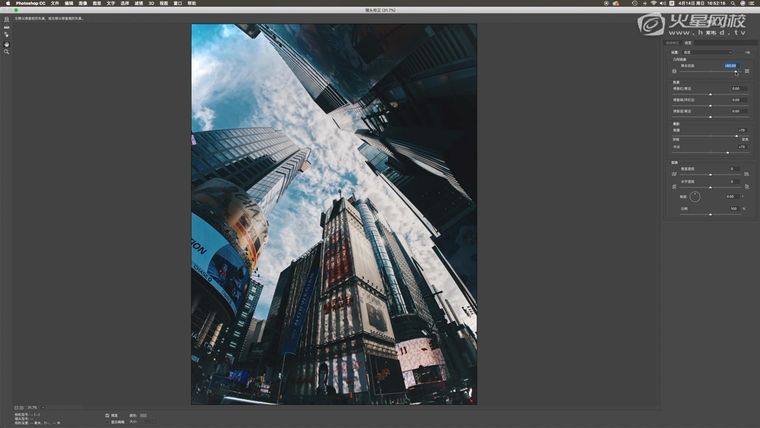Toggle the Preview (预览) checkbox

click(108, 415)
